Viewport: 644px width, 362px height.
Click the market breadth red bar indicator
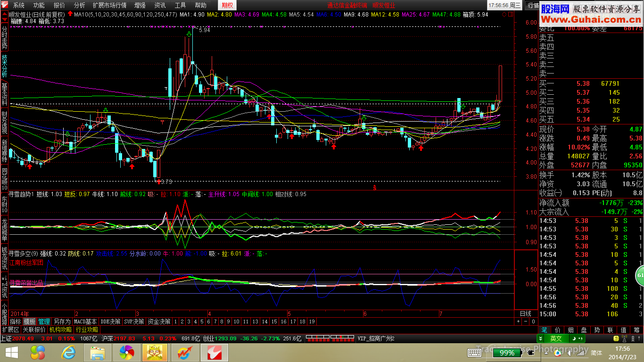(330, 338)
